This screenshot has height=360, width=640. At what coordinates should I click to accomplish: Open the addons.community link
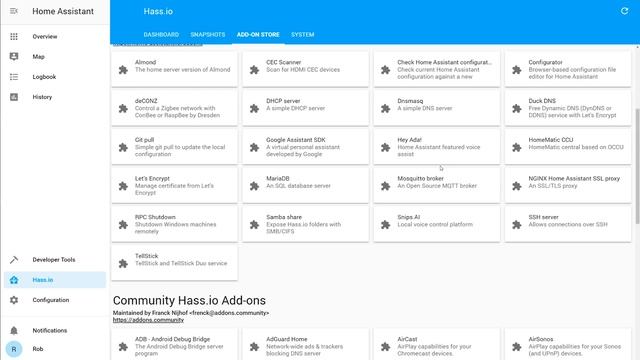148,320
